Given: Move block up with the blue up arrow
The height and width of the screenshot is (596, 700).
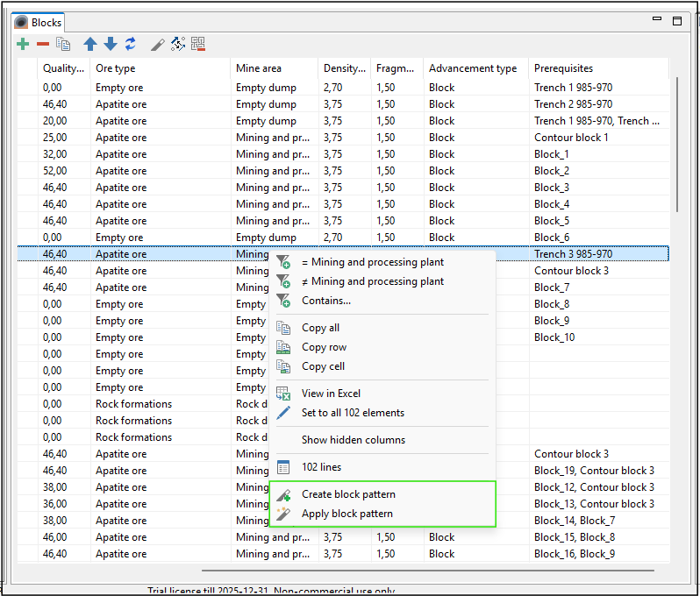Looking at the screenshot, I should click(90, 44).
